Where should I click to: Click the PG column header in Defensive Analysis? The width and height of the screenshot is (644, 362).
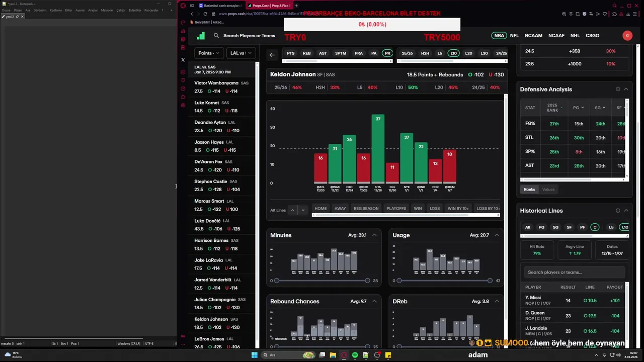point(579,108)
